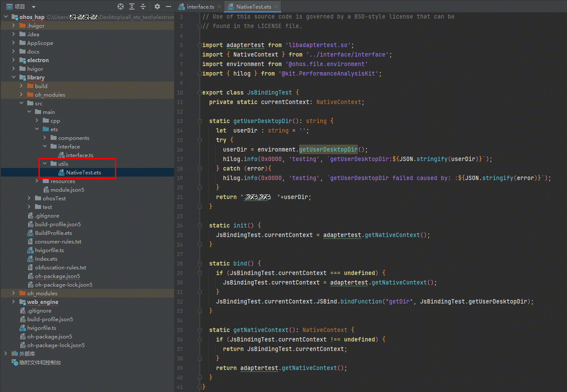Screen dimensions: 567x392
Task: Expand the AppScope folder
Action: (14, 43)
